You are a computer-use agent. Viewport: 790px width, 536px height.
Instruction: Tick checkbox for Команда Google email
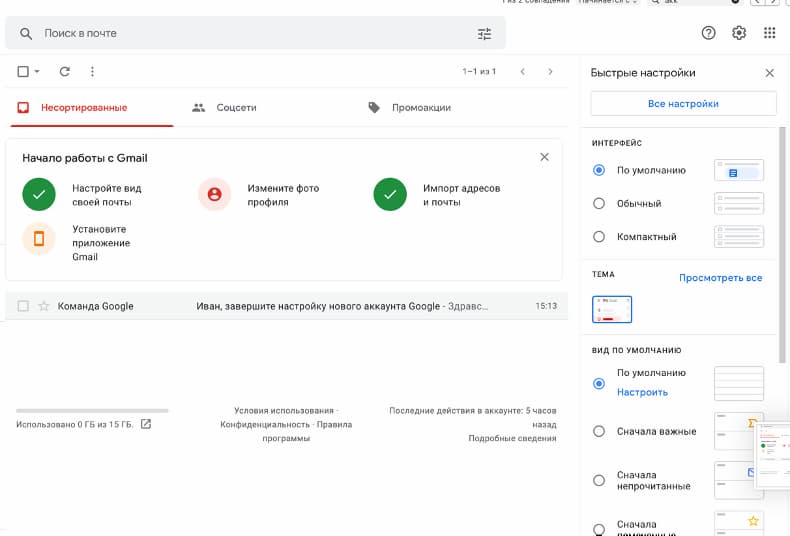click(23, 306)
